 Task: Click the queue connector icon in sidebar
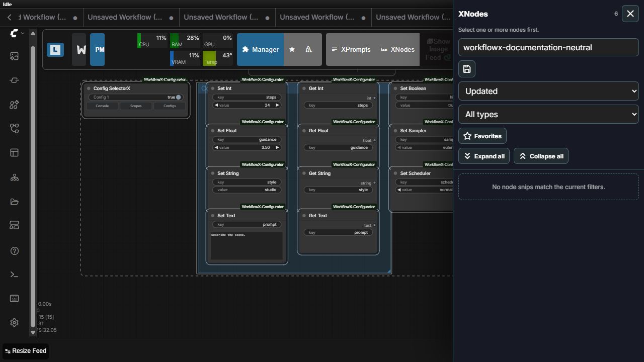click(x=15, y=80)
